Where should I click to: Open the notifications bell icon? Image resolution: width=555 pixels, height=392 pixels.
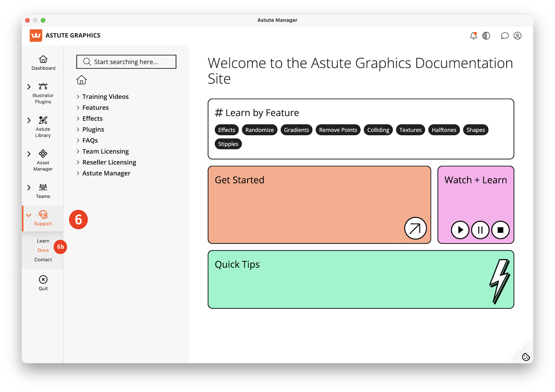(x=473, y=36)
